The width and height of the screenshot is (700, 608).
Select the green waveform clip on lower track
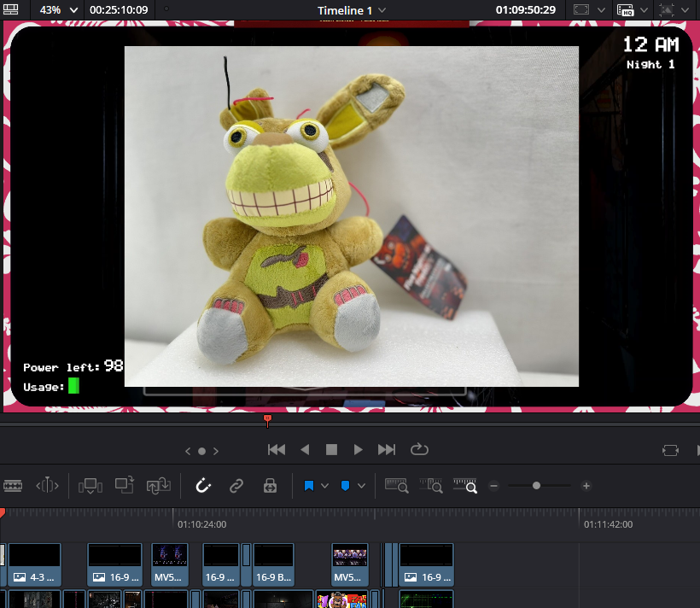tap(426, 599)
